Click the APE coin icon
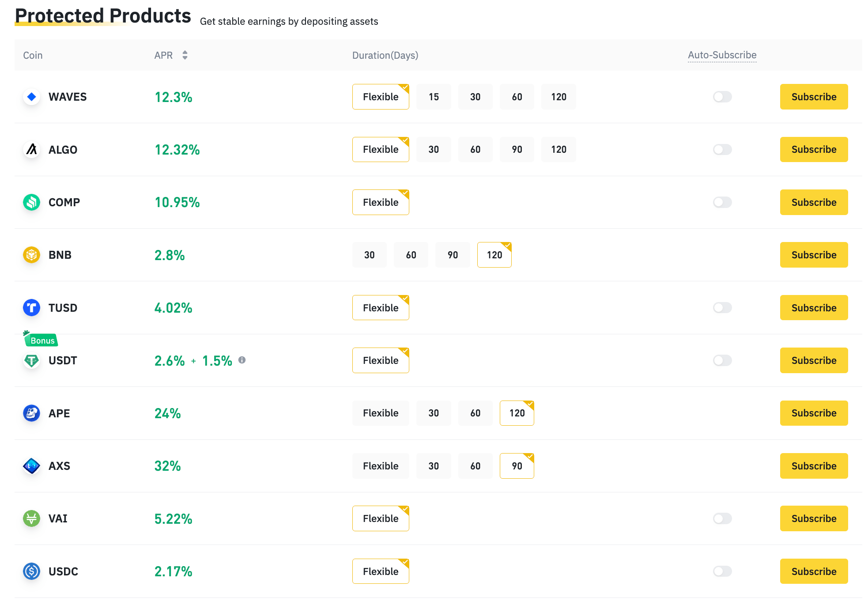 tap(31, 413)
